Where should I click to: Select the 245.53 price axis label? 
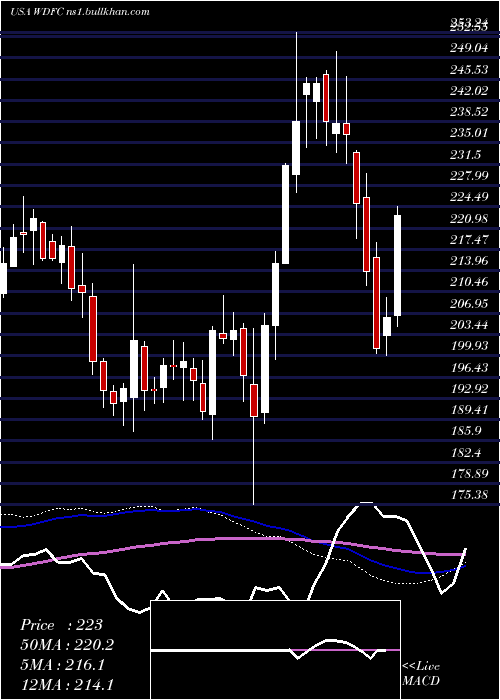(469, 69)
